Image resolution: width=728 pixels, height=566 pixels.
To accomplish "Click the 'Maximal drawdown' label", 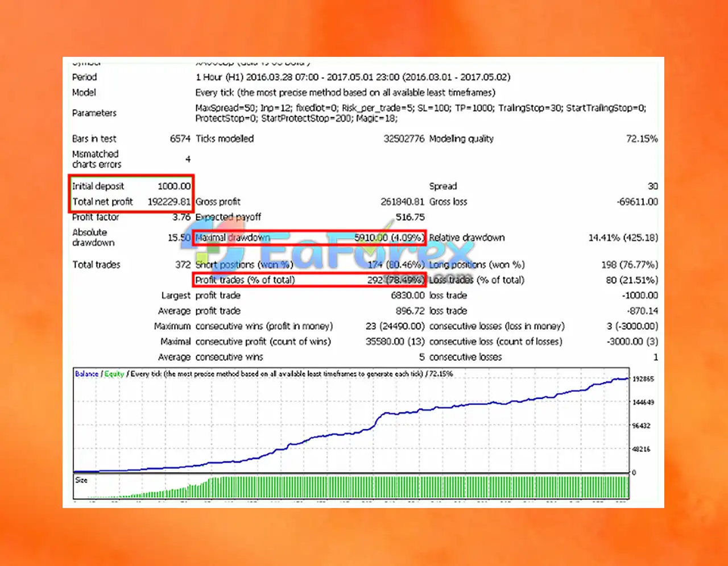I will click(x=233, y=238).
